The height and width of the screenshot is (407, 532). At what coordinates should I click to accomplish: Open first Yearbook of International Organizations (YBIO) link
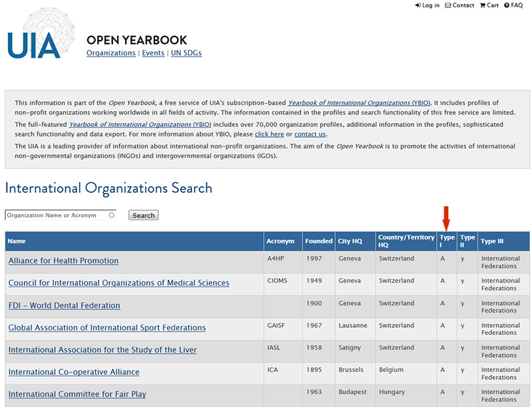[359, 103]
